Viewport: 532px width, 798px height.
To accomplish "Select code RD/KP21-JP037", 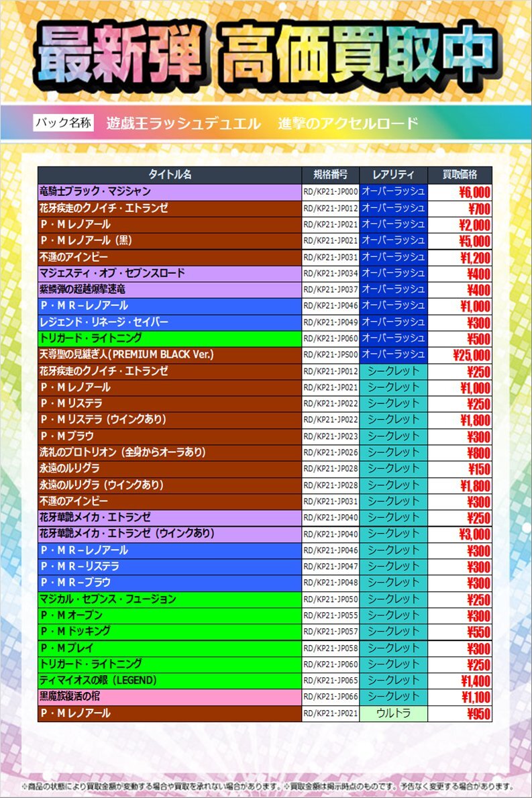I will (331, 289).
